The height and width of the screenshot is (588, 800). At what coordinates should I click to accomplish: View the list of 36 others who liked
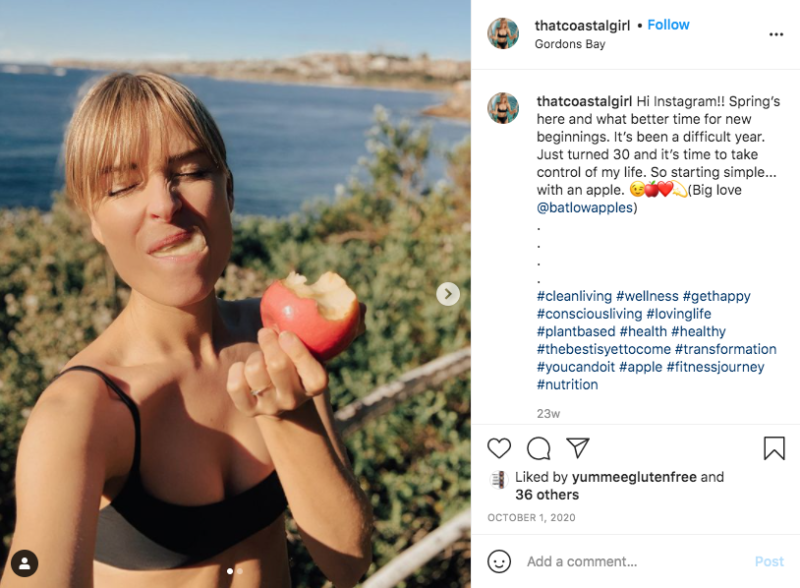(x=546, y=495)
